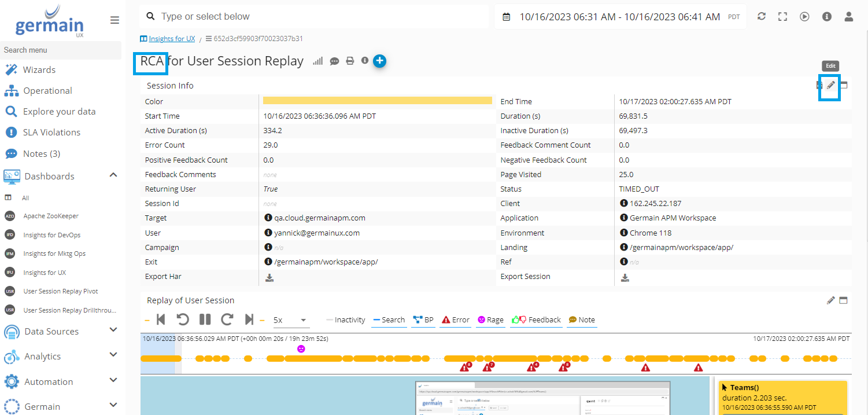Open the 5x playback speed dropdown
Image resolution: width=868 pixels, height=415 pixels.
click(x=291, y=320)
